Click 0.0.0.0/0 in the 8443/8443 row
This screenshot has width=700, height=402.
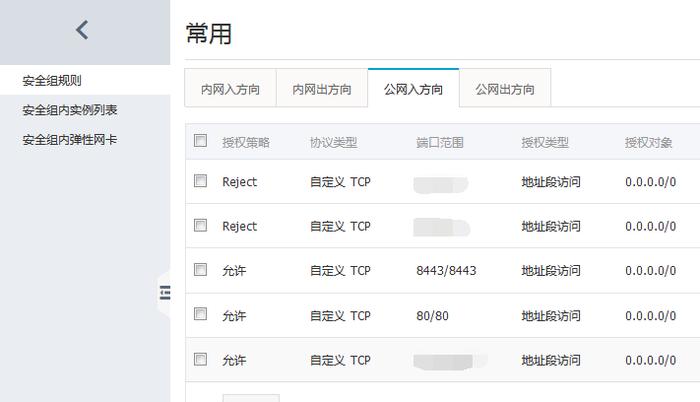(650, 271)
